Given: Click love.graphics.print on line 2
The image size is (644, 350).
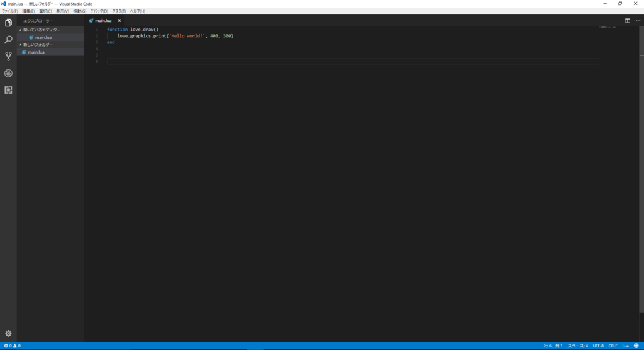Looking at the screenshot, I should [x=142, y=36].
